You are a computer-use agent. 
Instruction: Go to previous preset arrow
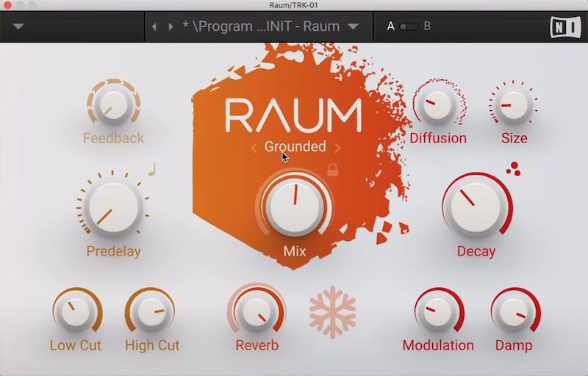(154, 26)
